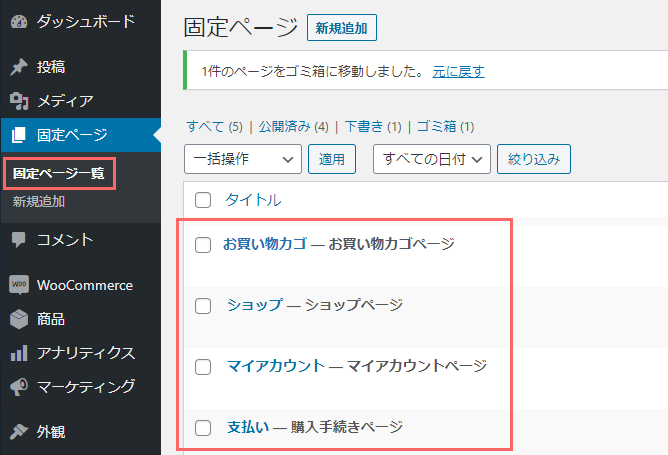Screen dimensions: 668x455
Task: Toggle the select-all checkbox beside タイトル
Action: pos(203,200)
